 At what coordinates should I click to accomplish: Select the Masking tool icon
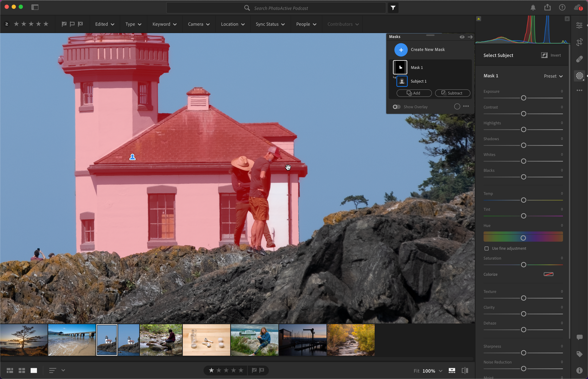coord(579,76)
